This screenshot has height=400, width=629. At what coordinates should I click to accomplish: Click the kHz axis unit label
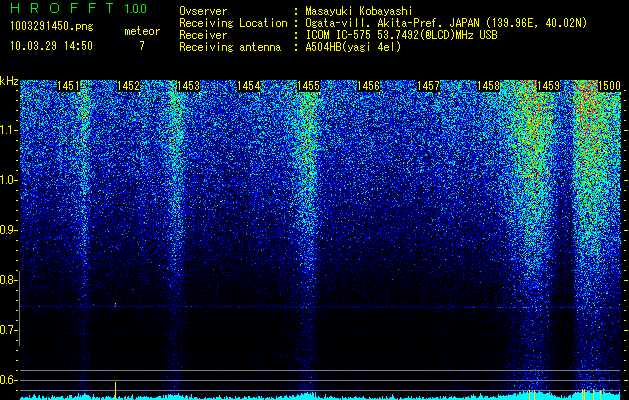pos(9,81)
